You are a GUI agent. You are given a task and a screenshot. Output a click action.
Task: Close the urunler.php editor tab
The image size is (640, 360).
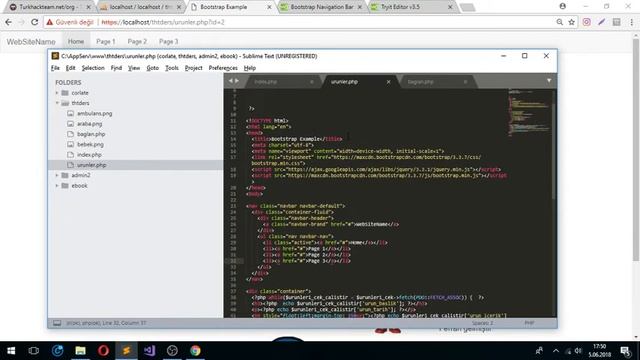click(389, 82)
